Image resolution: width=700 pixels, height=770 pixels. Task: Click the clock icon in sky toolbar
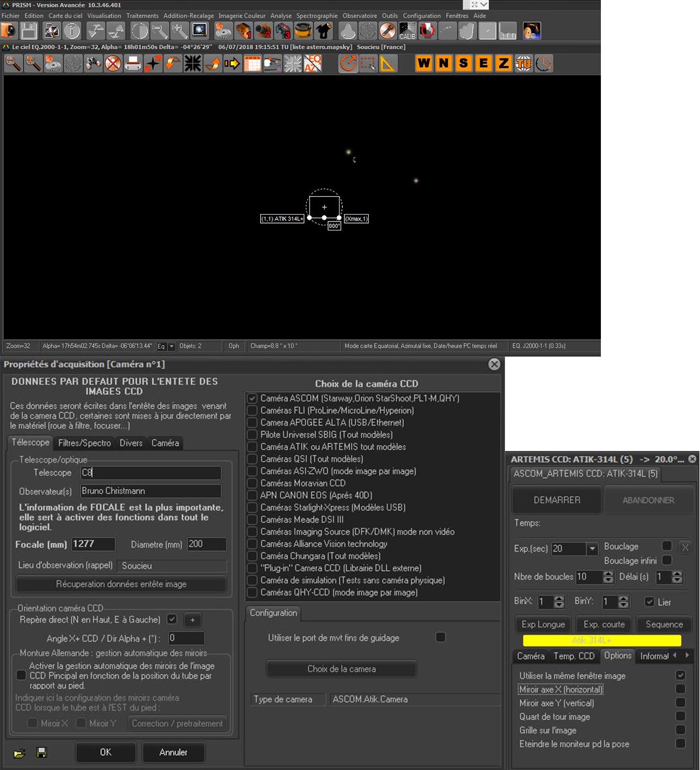click(543, 64)
